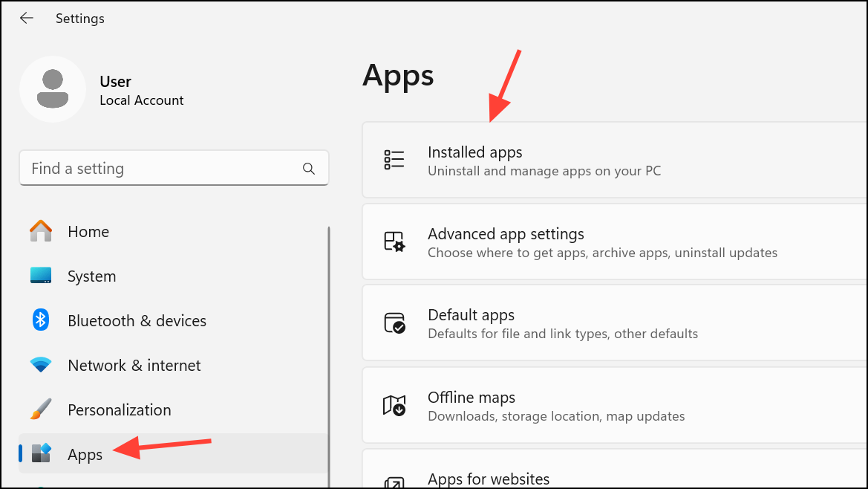Open Advanced app settings

point(615,242)
